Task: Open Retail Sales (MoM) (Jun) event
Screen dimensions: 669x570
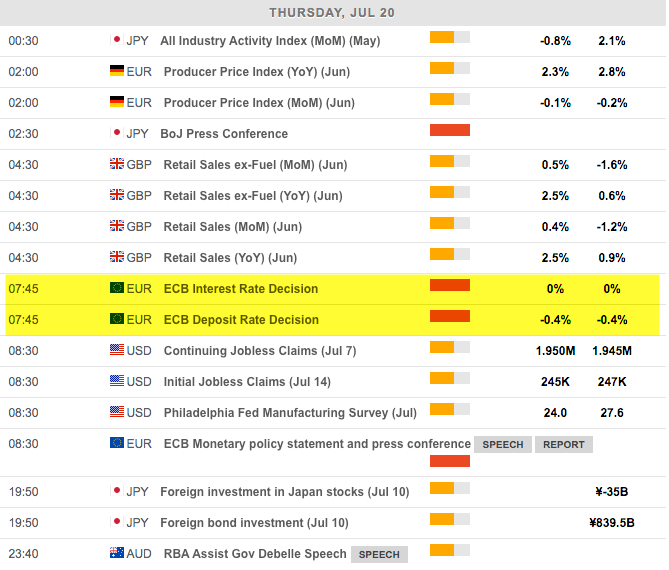Action: coord(233,227)
